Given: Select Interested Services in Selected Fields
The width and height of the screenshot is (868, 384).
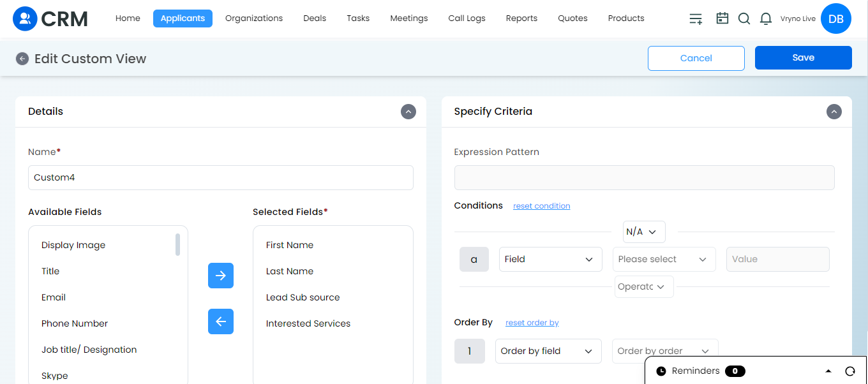Looking at the screenshot, I should tap(308, 323).
